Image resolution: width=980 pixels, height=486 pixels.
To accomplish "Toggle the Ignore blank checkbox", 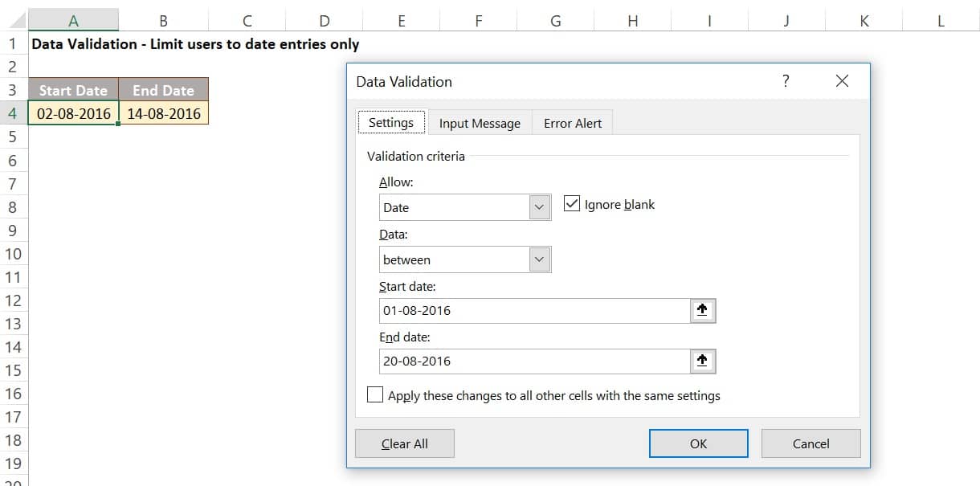I will 572,204.
